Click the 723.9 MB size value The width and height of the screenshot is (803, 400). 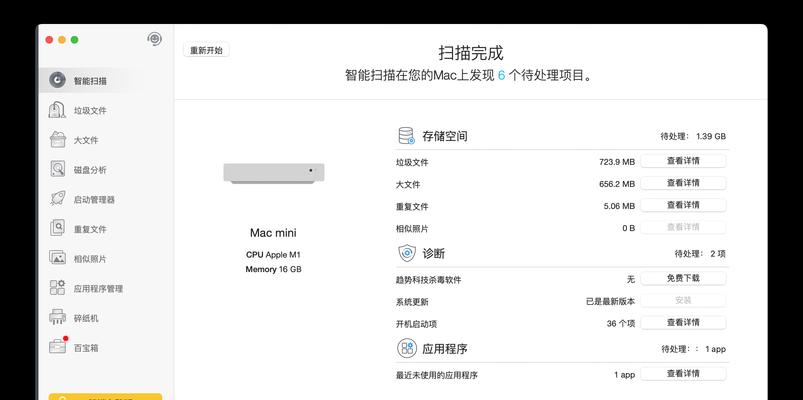617,162
